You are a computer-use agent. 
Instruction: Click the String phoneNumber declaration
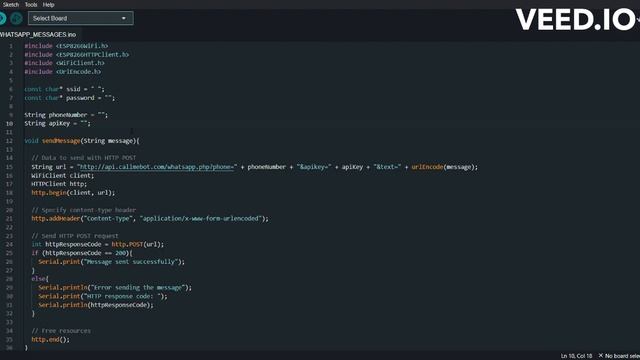(x=66, y=115)
